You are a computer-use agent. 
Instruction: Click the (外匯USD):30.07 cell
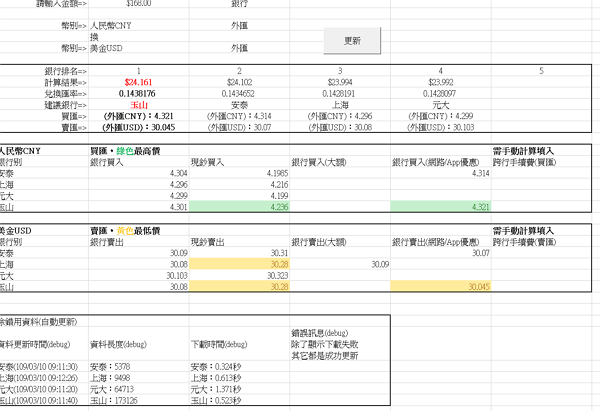pyautogui.click(x=239, y=127)
